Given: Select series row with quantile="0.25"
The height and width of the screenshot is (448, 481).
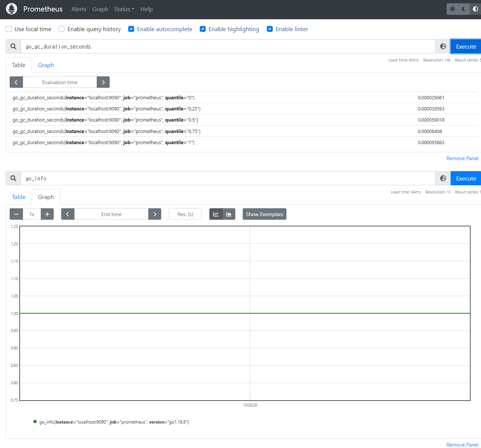Looking at the screenshot, I should coord(243,109).
